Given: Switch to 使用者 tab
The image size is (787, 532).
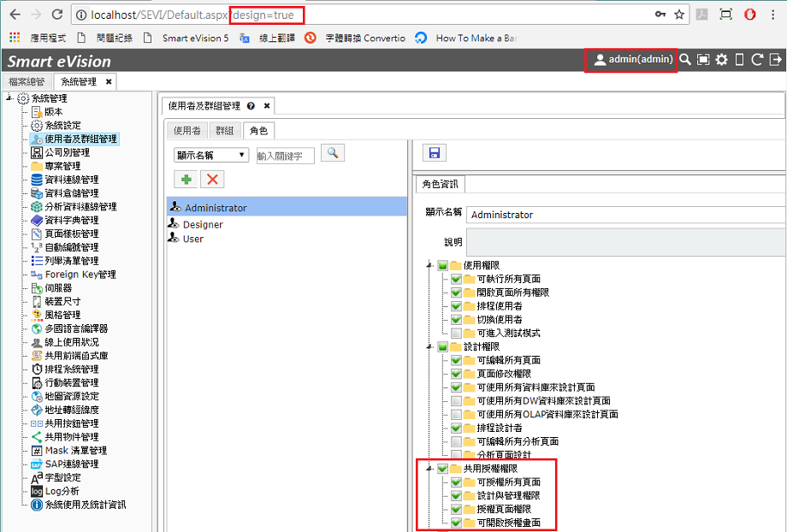Looking at the screenshot, I should point(186,131).
